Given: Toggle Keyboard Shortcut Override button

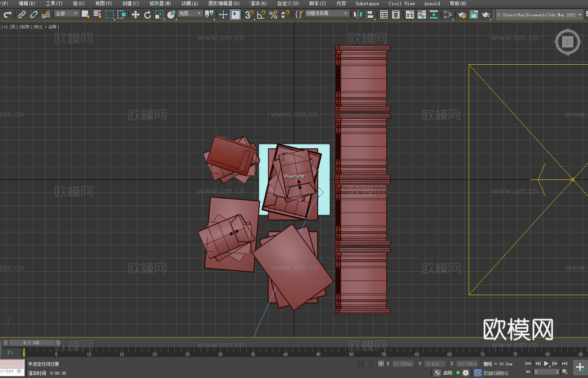Looking at the screenshot, I should (x=235, y=14).
